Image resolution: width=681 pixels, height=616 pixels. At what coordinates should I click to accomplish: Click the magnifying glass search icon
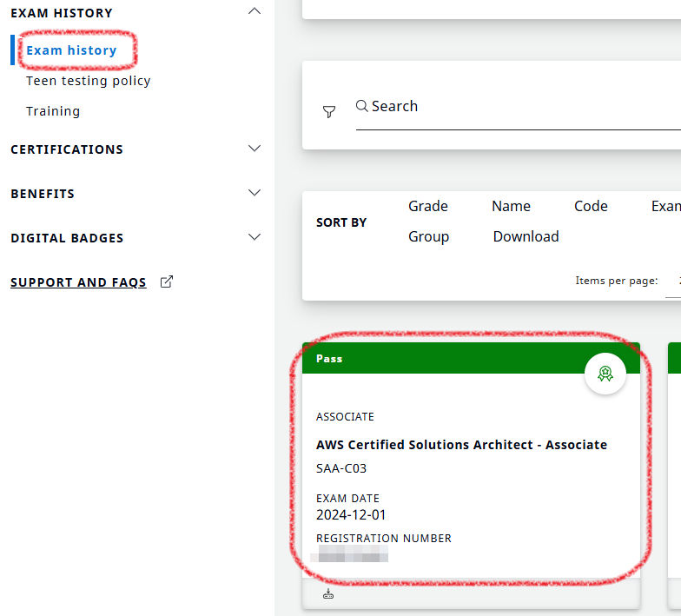(x=361, y=106)
